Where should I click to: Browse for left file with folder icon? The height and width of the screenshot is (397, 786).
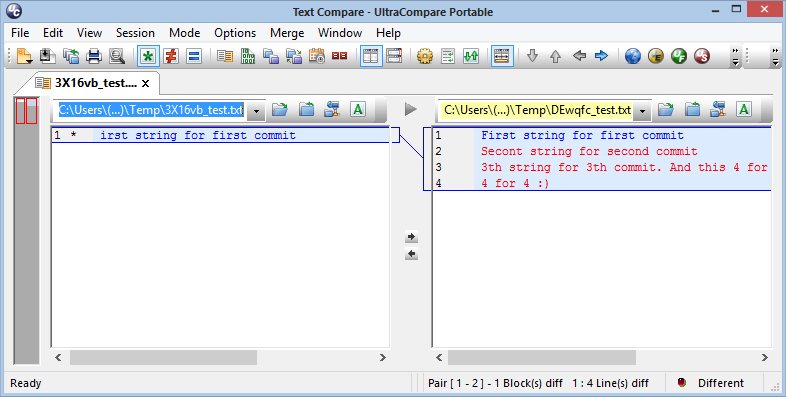[280, 109]
